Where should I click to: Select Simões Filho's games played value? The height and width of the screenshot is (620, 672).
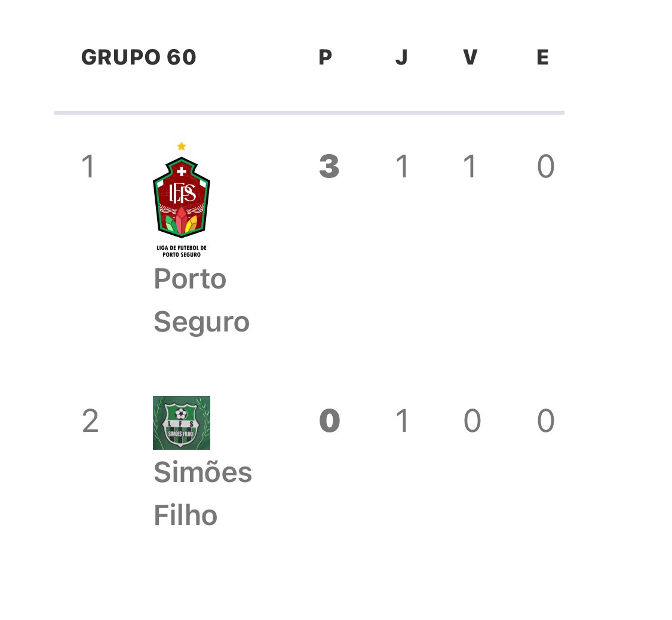pos(402,421)
